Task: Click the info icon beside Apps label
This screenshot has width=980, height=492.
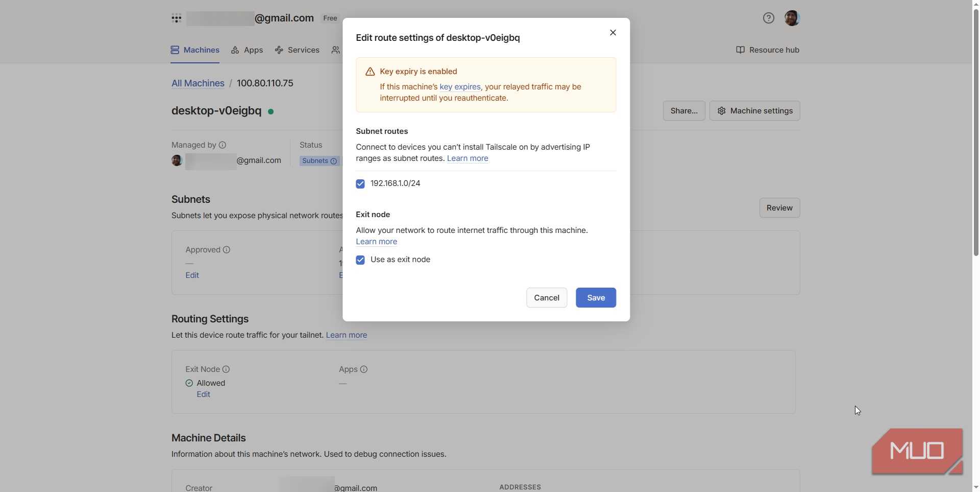Action: tap(364, 369)
